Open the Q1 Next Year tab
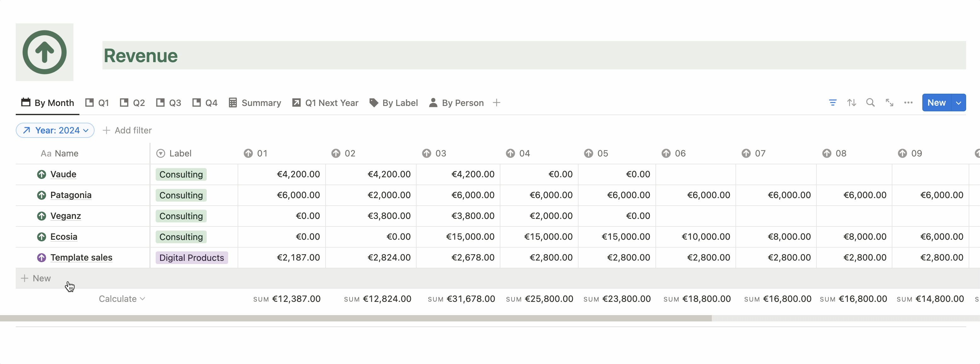Image resolution: width=980 pixels, height=364 pixels. coord(325,103)
